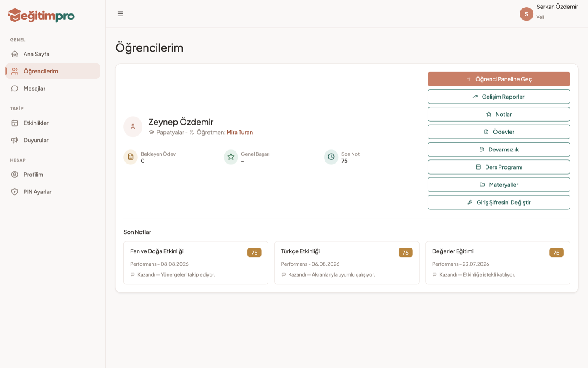Click the Son Not clock icon

(331, 157)
